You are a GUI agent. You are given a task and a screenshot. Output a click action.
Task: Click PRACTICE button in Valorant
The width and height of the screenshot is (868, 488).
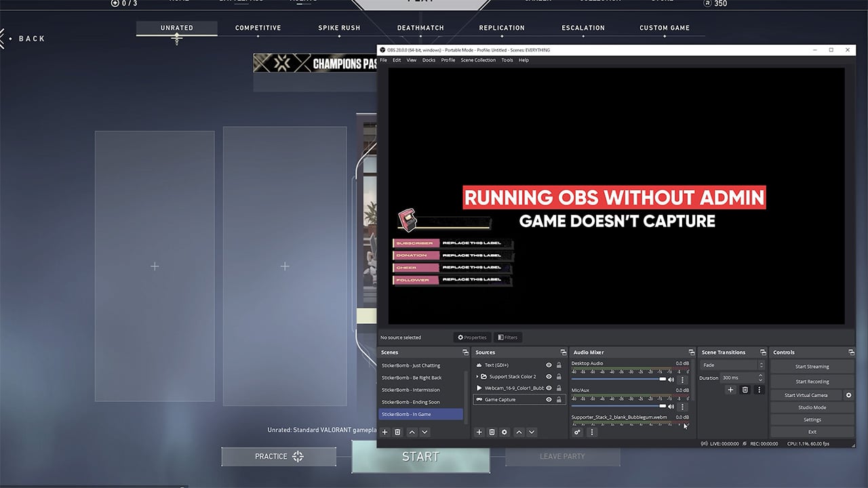click(x=279, y=456)
